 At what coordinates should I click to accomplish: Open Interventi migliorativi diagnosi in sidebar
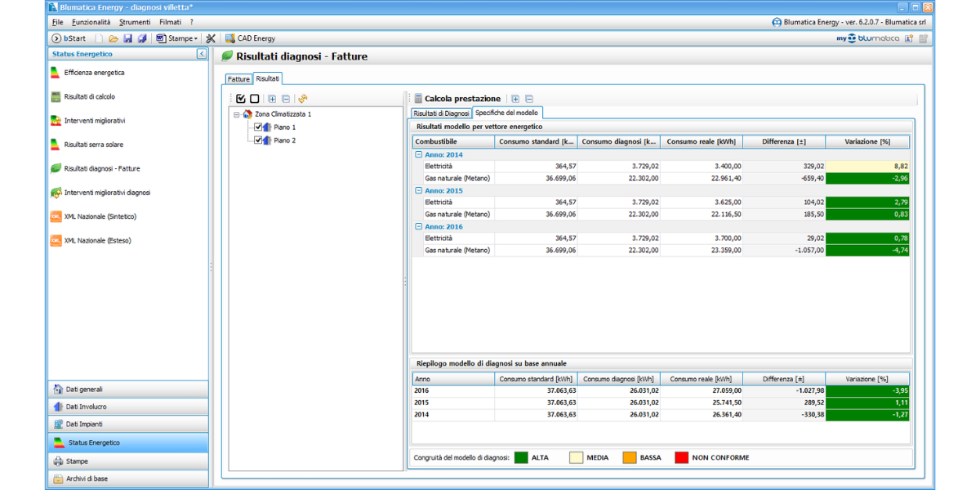pos(107,193)
